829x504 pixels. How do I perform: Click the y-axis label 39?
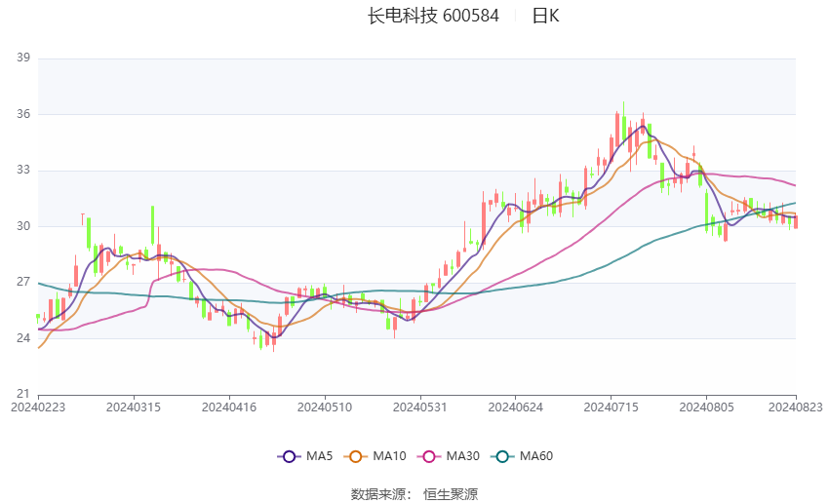click(x=23, y=58)
